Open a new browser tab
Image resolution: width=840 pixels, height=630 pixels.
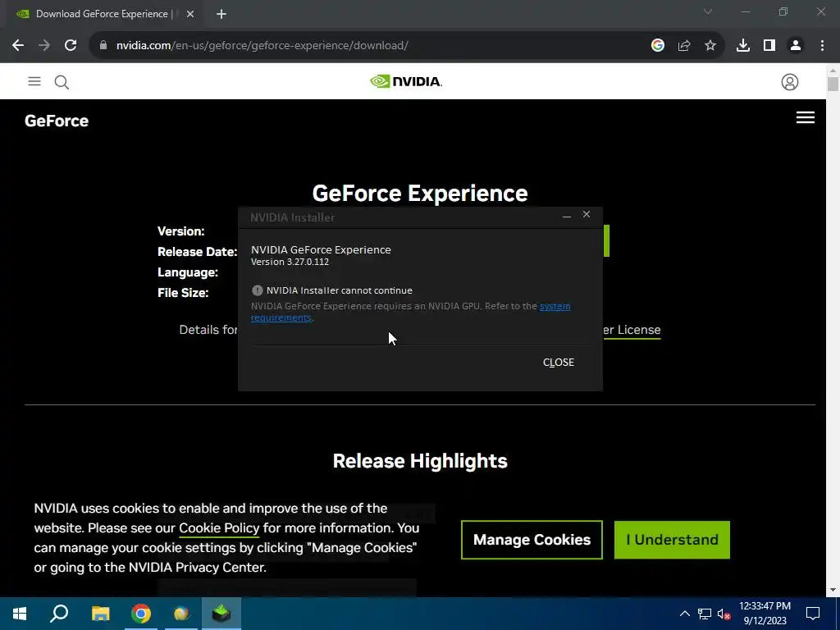point(221,14)
